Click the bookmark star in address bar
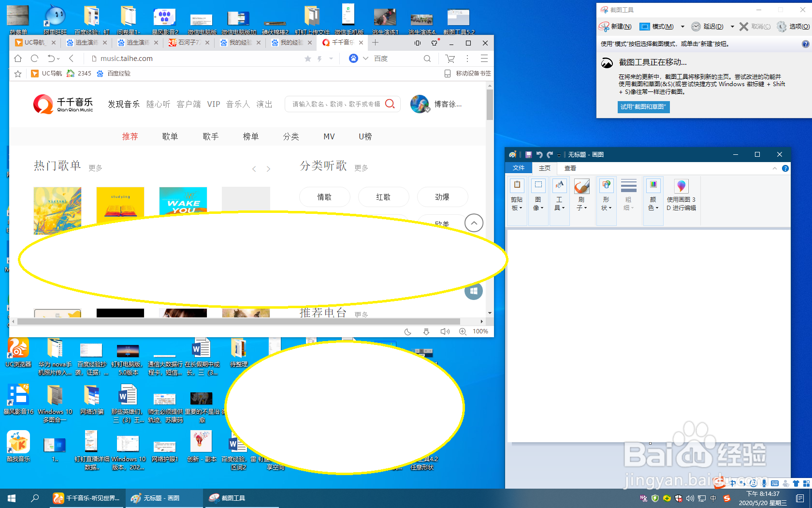 (308, 59)
